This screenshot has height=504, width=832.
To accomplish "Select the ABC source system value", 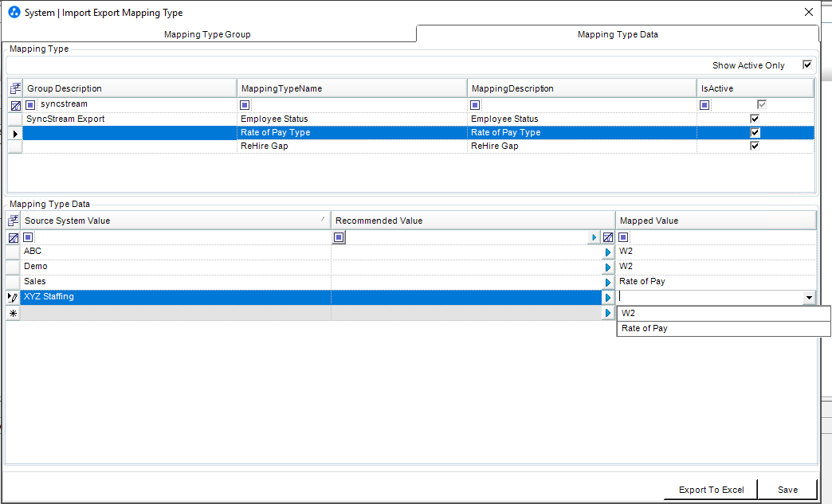I will point(175,252).
